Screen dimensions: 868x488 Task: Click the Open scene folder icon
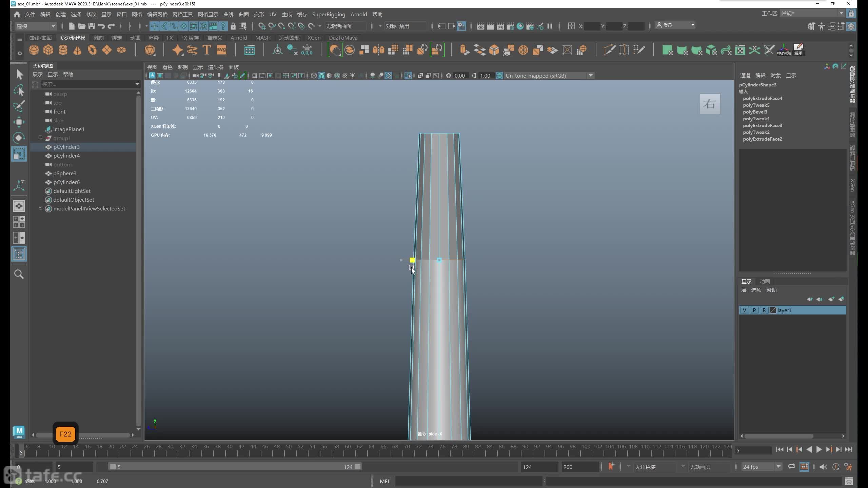pyautogui.click(x=81, y=26)
